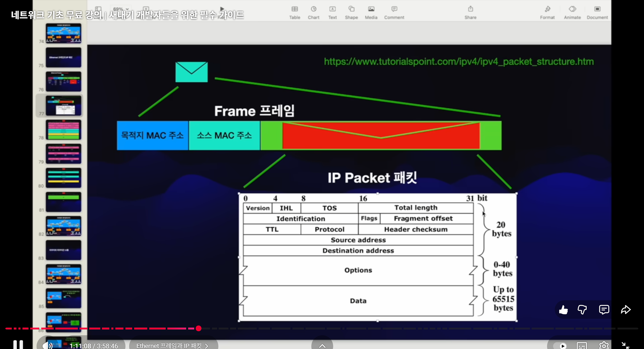This screenshot has width=644, height=349.
Task: Pause the video playback
Action: pos(18,345)
